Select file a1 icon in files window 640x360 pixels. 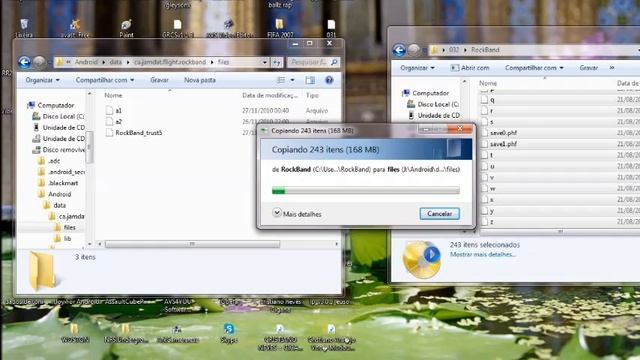point(109,111)
